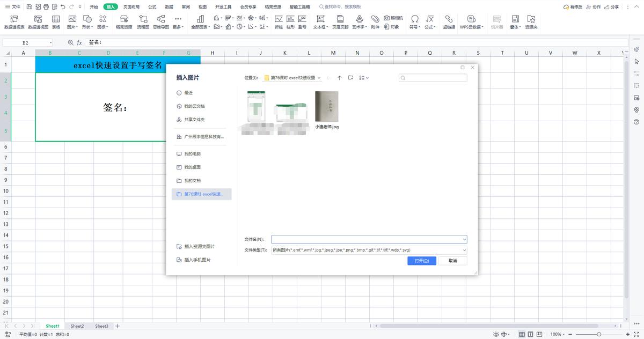Click the hyperlink (超链接) icon
The height and width of the screenshot is (339, 644).
click(x=449, y=19)
